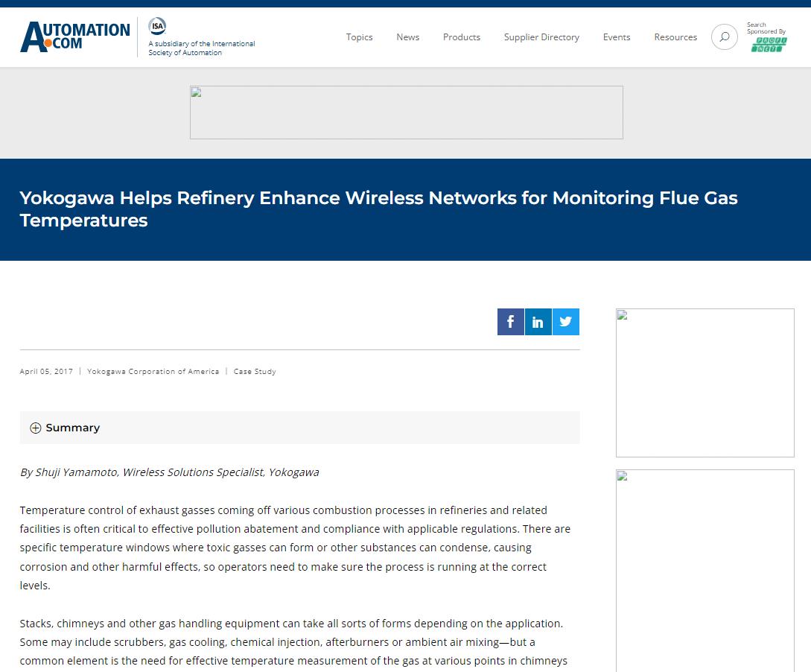Click the Case Study category link
811x672 pixels.
pyautogui.click(x=255, y=372)
